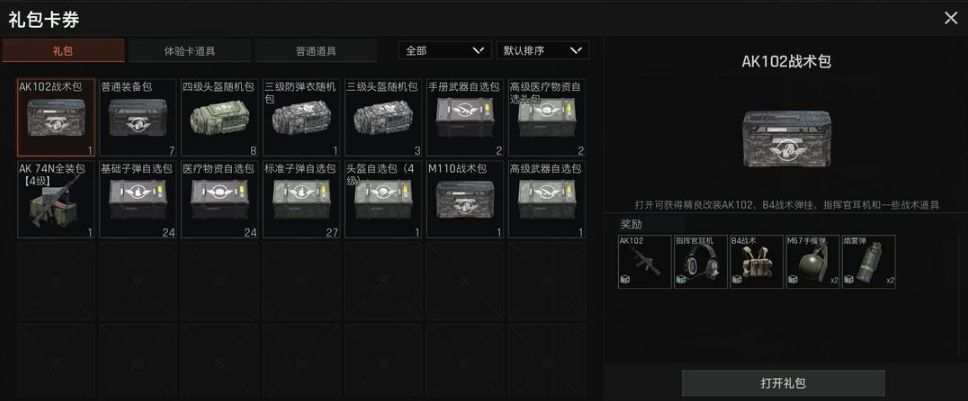Close the 礼包卡券 panel
The height and width of the screenshot is (401, 968).
point(951,18)
